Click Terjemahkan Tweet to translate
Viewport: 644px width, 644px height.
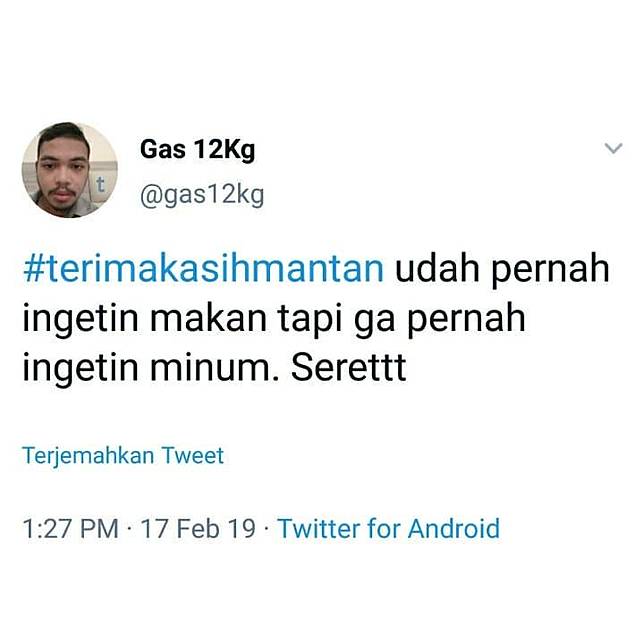pyautogui.click(x=123, y=456)
